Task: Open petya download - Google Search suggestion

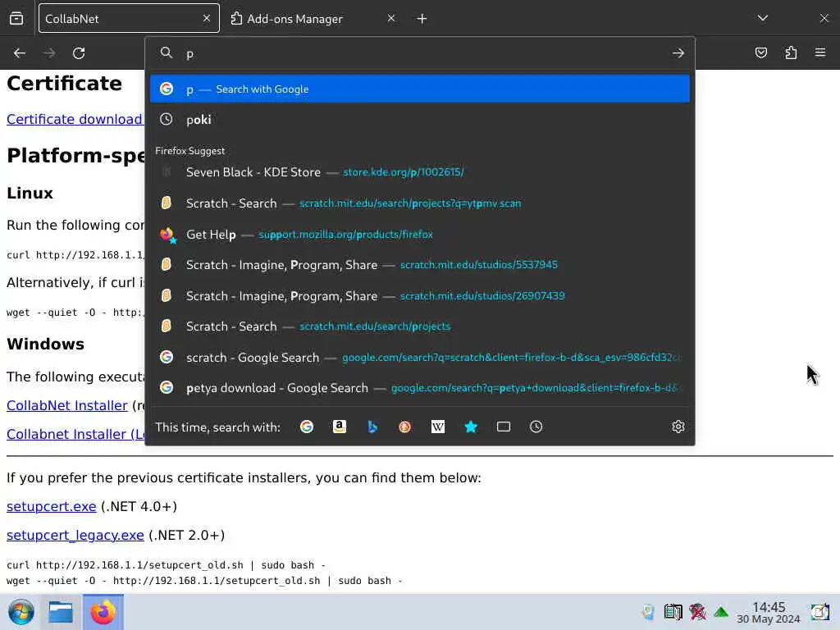Action: [420, 388]
